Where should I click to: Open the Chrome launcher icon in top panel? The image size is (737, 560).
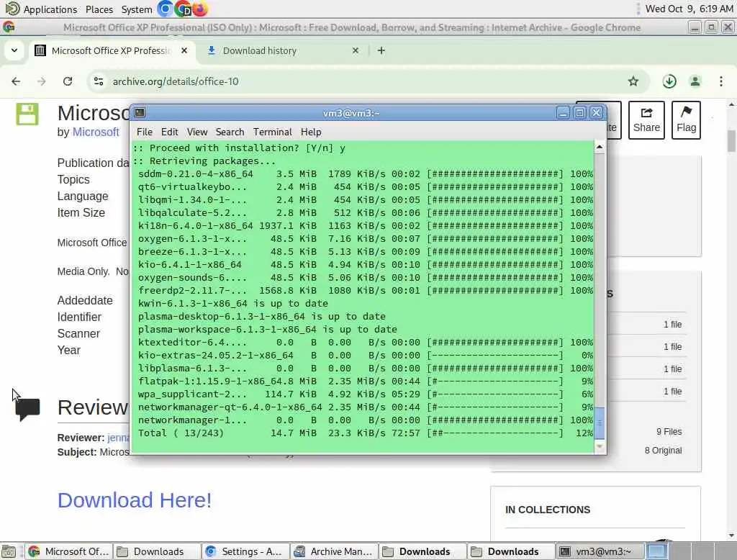click(x=182, y=9)
